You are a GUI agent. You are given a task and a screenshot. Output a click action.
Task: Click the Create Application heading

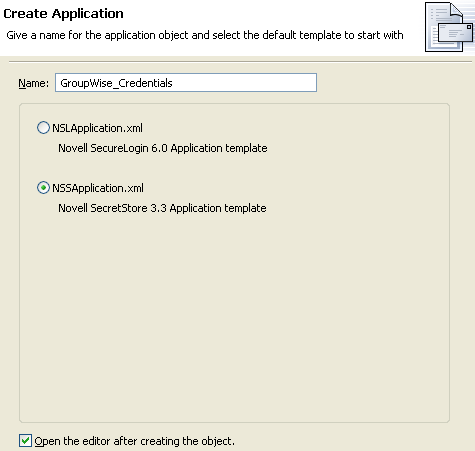(63, 14)
